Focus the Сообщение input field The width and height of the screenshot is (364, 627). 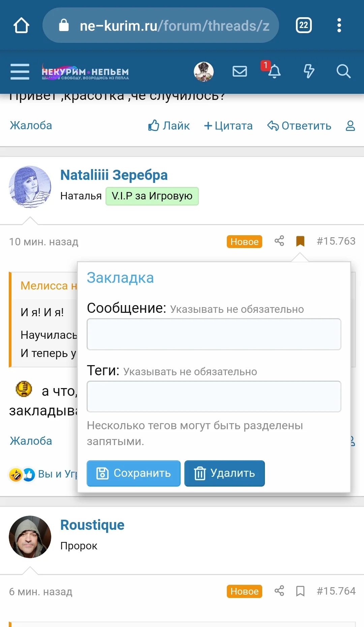(214, 334)
